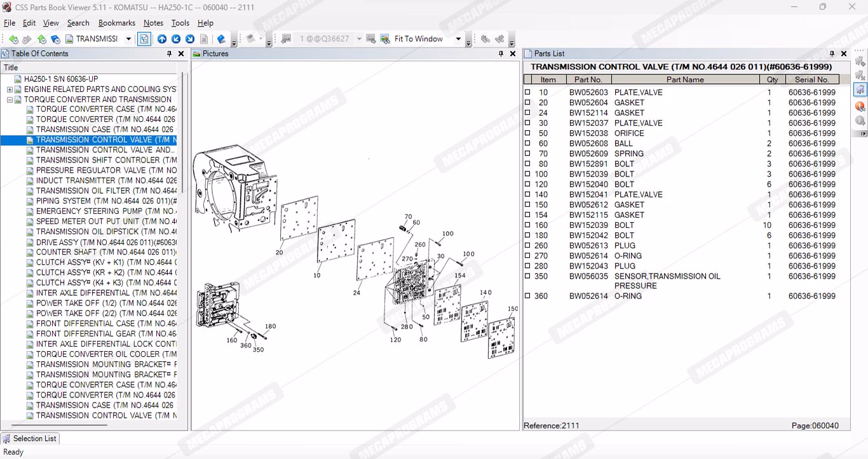The image size is (868, 459).
Task: Pin the Table Of Contents panel
Action: 169,54
